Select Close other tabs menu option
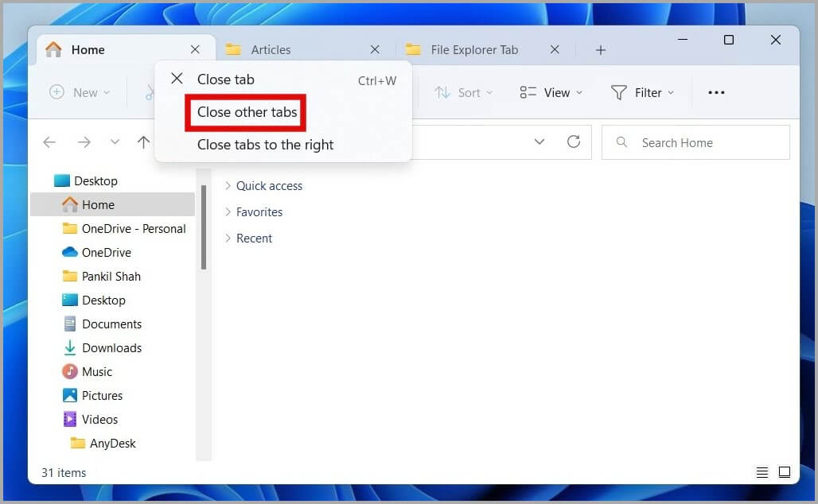 click(247, 112)
